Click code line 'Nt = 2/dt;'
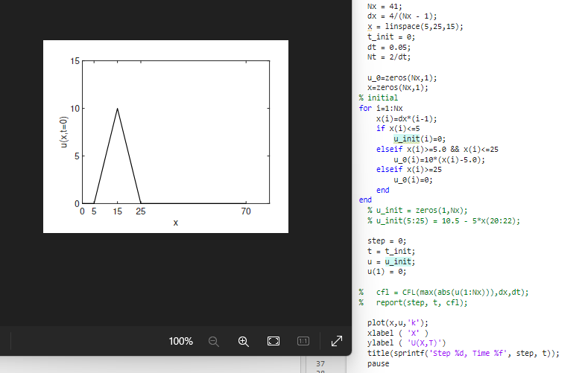Image resolution: width=588 pixels, height=373 pixels. (x=389, y=57)
